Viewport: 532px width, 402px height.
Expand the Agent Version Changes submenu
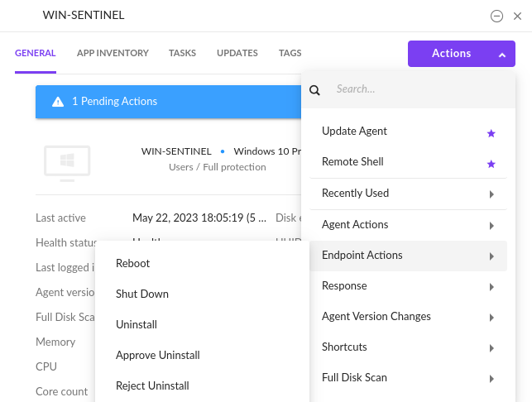click(x=408, y=317)
